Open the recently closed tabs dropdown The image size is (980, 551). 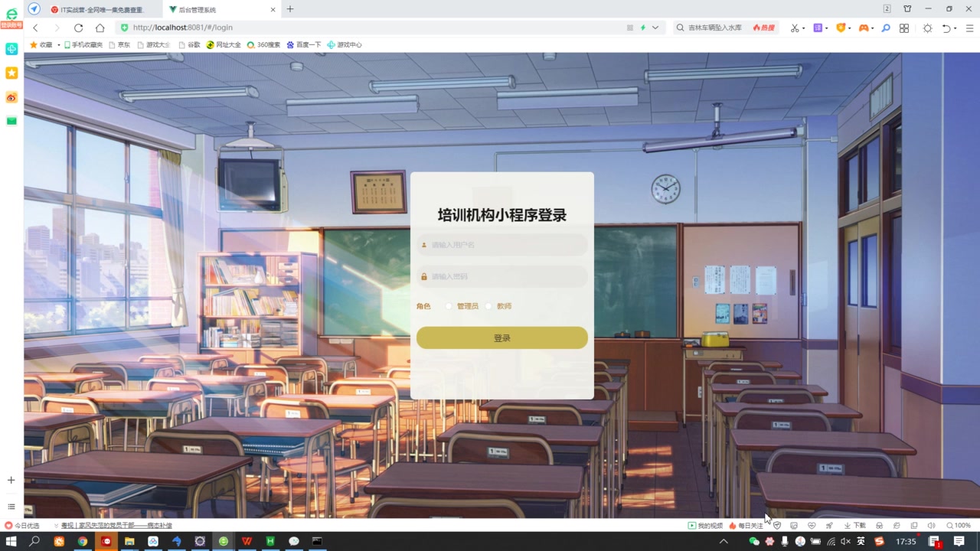(x=946, y=28)
